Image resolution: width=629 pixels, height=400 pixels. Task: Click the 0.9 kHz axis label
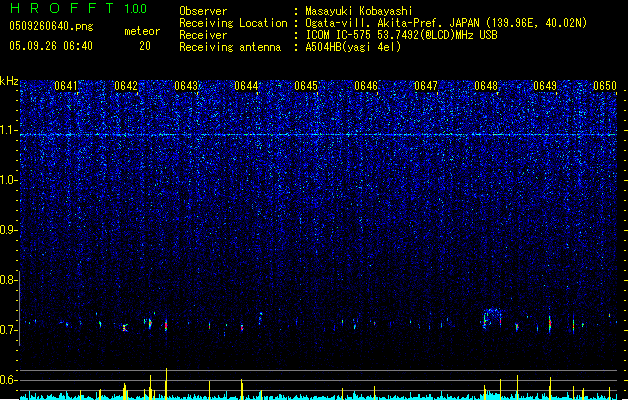(x=8, y=230)
